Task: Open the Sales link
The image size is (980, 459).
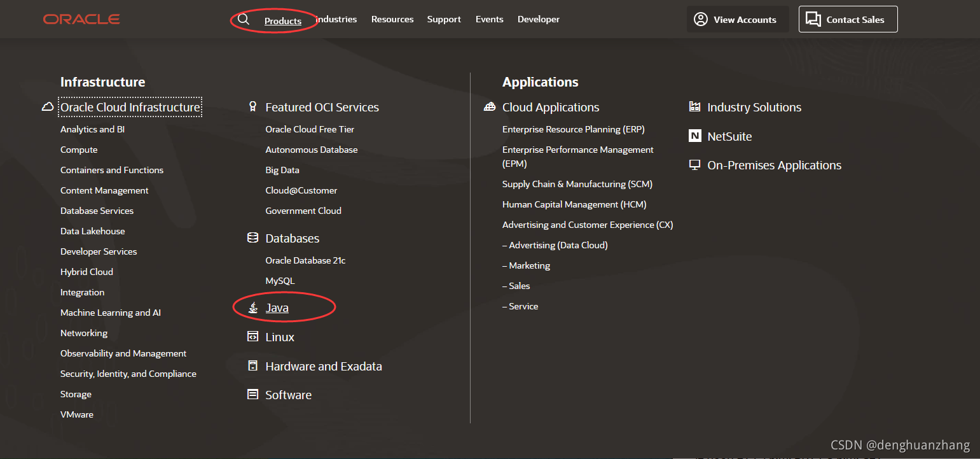Action: 516,286
